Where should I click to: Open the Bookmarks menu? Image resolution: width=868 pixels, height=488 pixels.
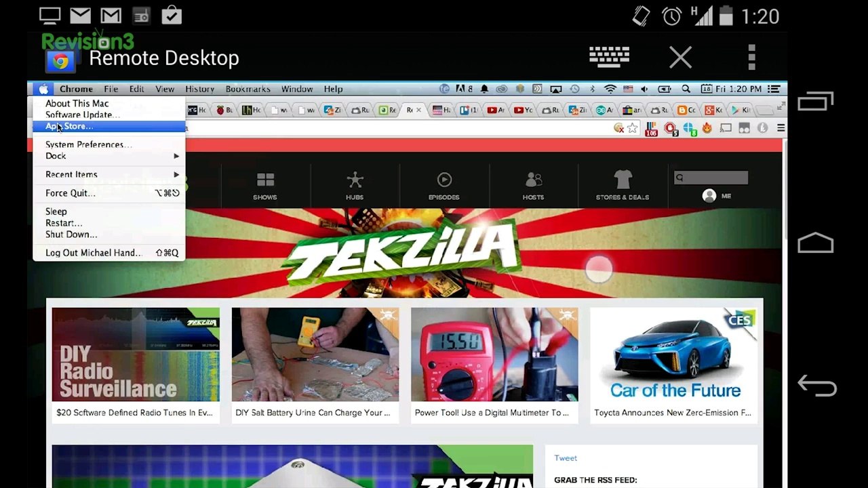point(248,89)
